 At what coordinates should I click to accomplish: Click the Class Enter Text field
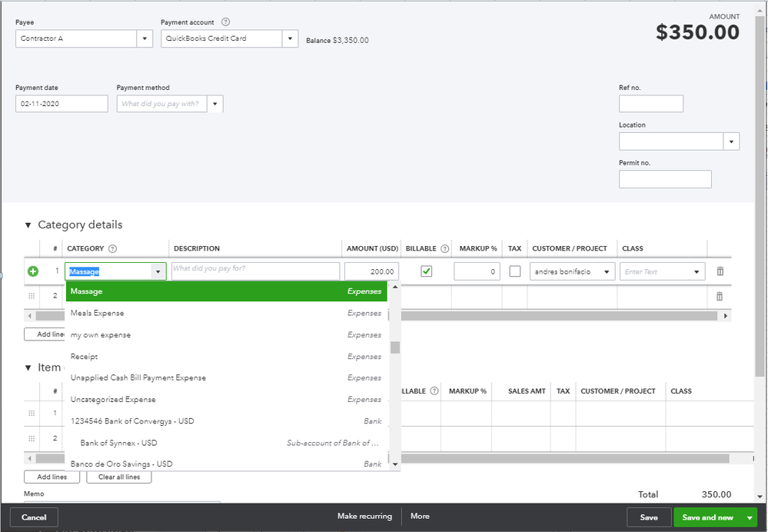pos(654,271)
